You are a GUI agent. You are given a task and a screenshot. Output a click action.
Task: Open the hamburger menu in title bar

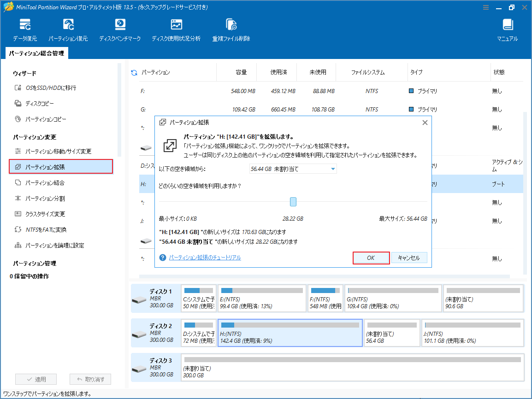click(x=486, y=7)
